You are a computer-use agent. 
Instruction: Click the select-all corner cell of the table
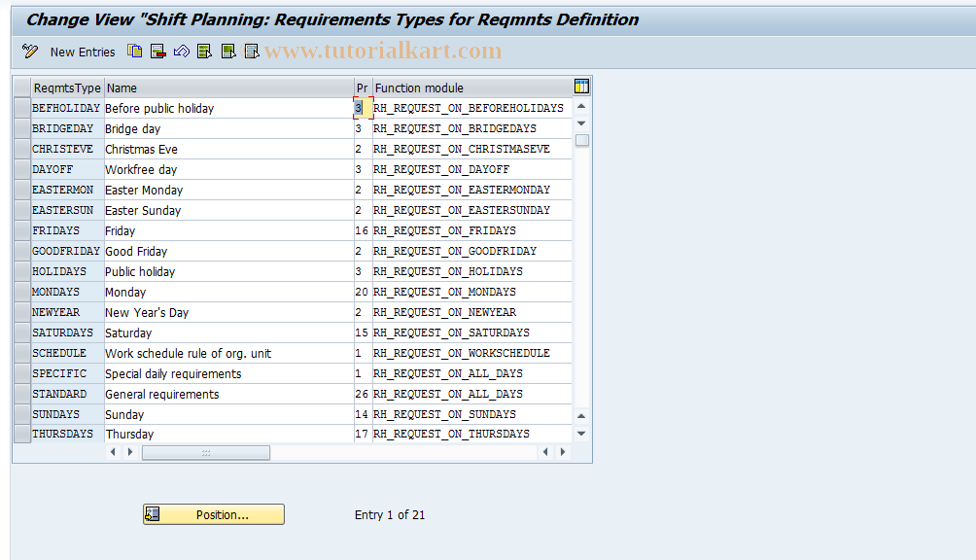click(x=22, y=87)
